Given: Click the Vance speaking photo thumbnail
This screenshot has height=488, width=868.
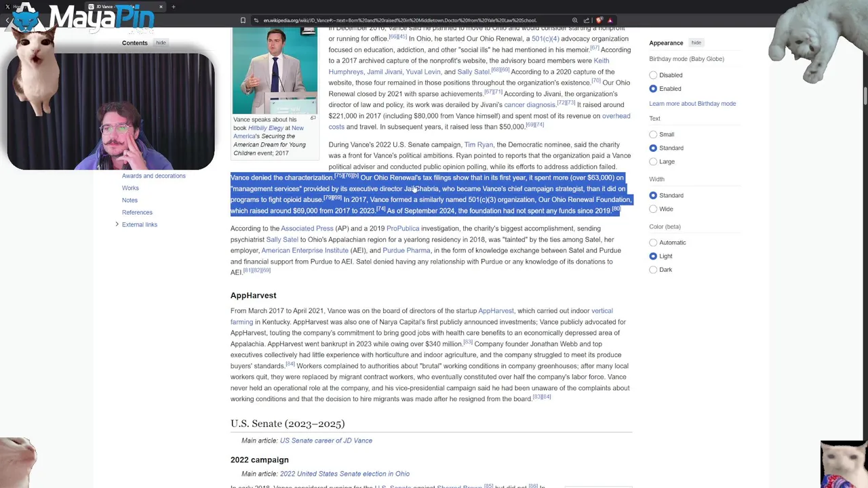Looking at the screenshot, I should [x=275, y=70].
